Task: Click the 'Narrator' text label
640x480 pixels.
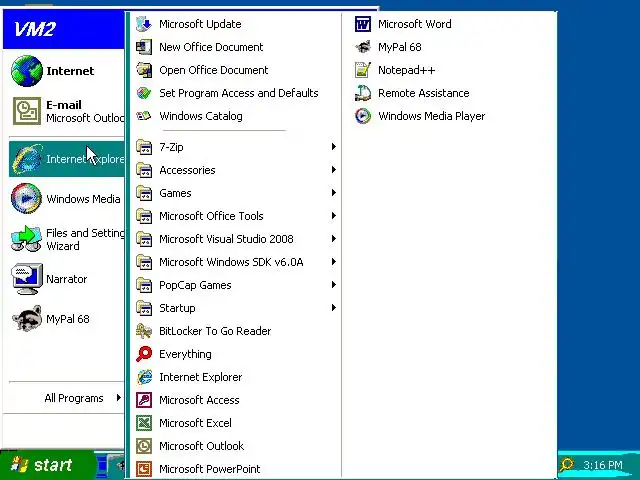Action: 67,279
